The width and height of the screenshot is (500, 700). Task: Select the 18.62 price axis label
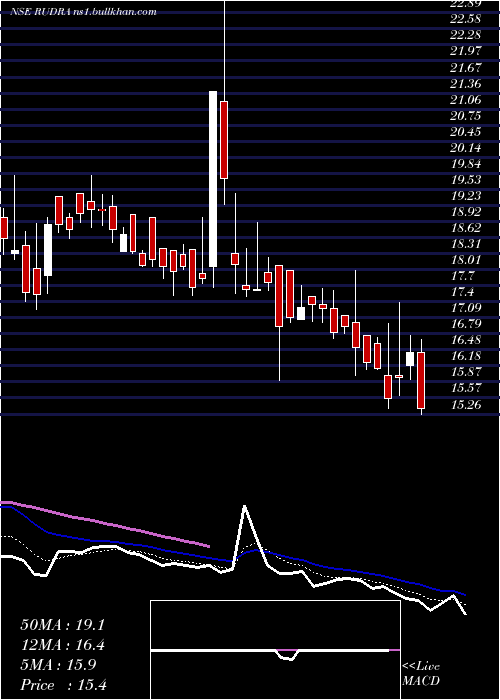[466, 229]
